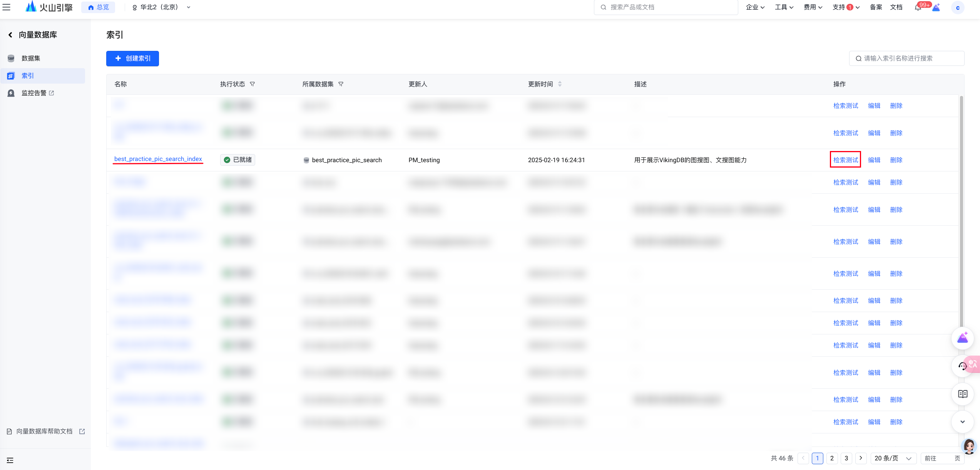
Task: Go back using the 向量数据库 arrow
Action: click(x=10, y=35)
